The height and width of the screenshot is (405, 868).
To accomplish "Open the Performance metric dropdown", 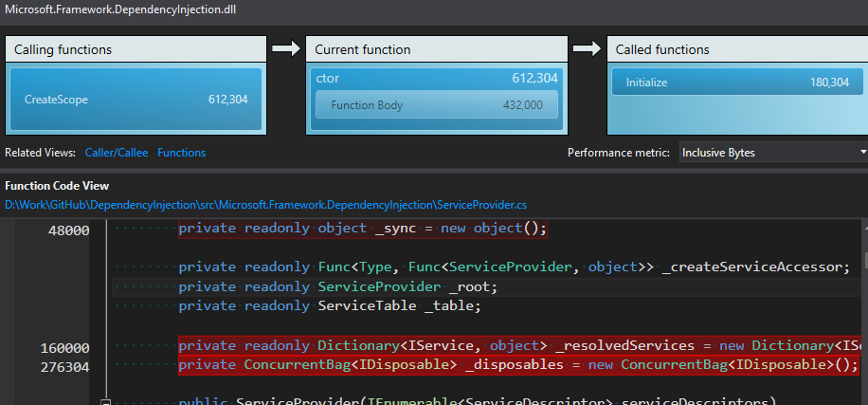I will 773,153.
